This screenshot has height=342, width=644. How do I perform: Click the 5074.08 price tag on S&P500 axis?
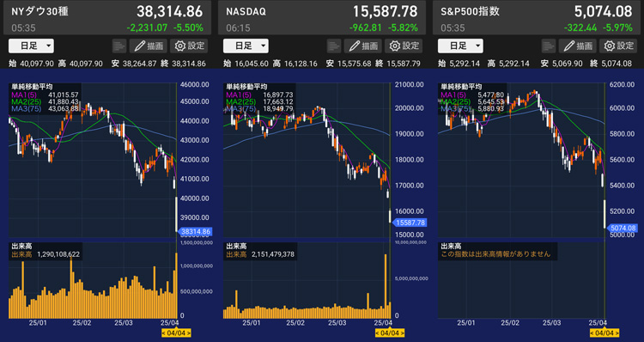click(623, 228)
